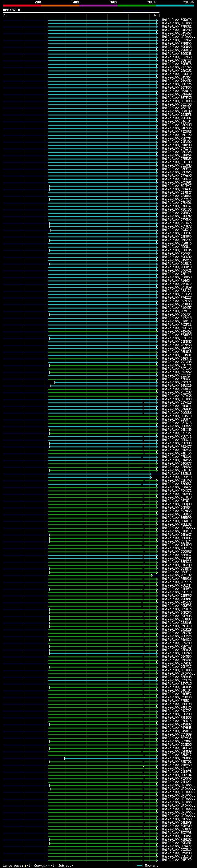Open hit UniRef100_P46280

point(177,30)
